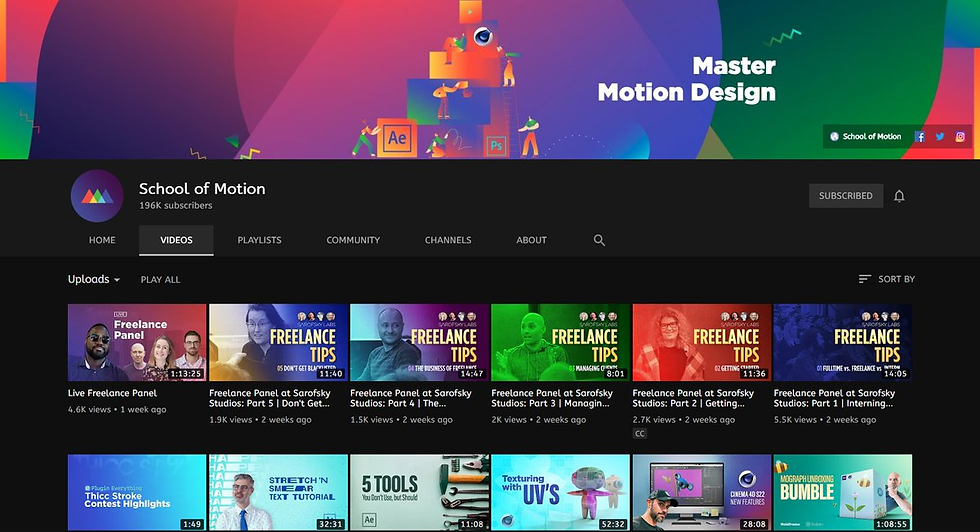Play the 5 Tools video thumbnail
The width and height of the screenshot is (980, 532).
point(419,493)
